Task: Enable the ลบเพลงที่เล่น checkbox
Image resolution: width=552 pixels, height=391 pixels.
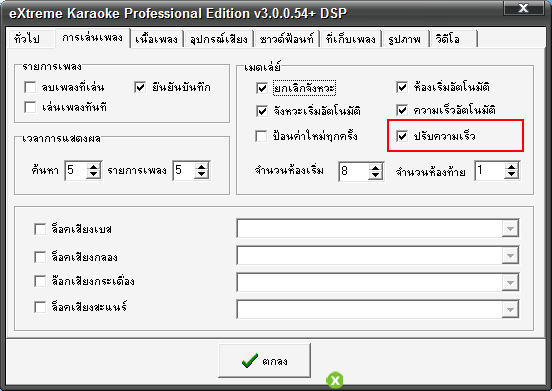Action: point(30,87)
